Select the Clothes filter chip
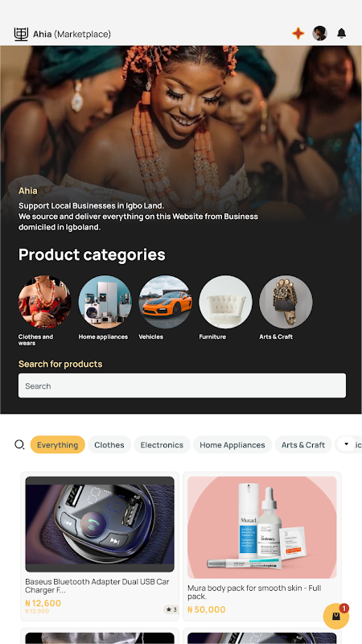The width and height of the screenshot is (362, 644). pos(109,445)
